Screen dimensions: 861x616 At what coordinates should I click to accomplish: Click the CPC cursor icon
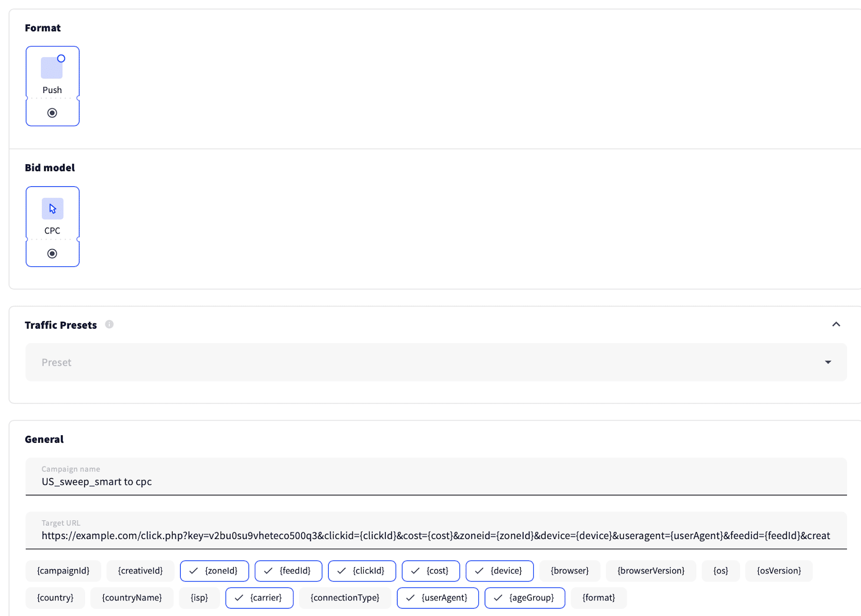click(x=52, y=209)
